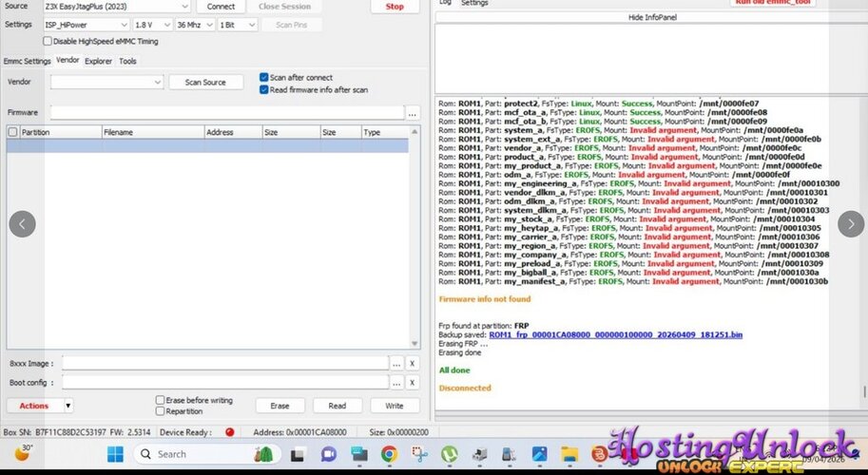
Task: Open uTorrent from the taskbar
Action: 450,455
